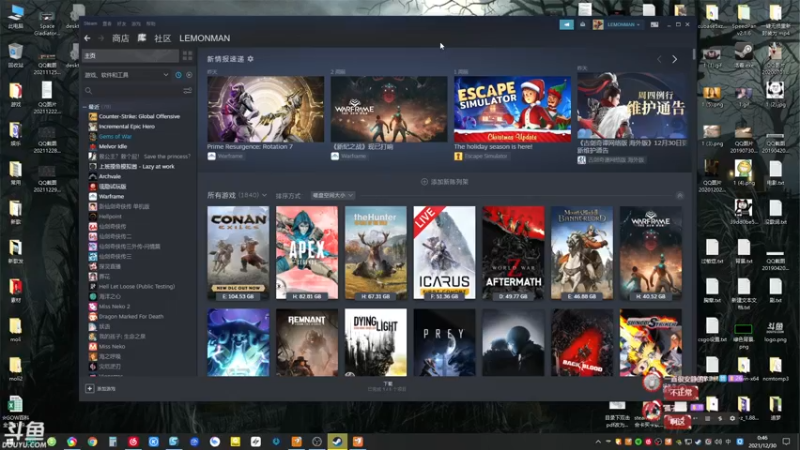Image resolution: width=800 pixels, height=450 pixels.
Task: Click the library search magnifier icon
Action: click(89, 91)
